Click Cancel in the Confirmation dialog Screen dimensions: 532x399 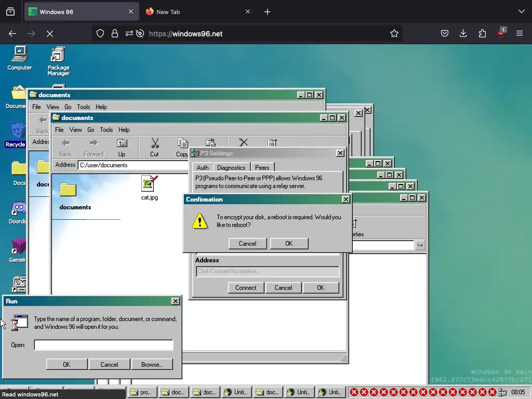[247, 244]
